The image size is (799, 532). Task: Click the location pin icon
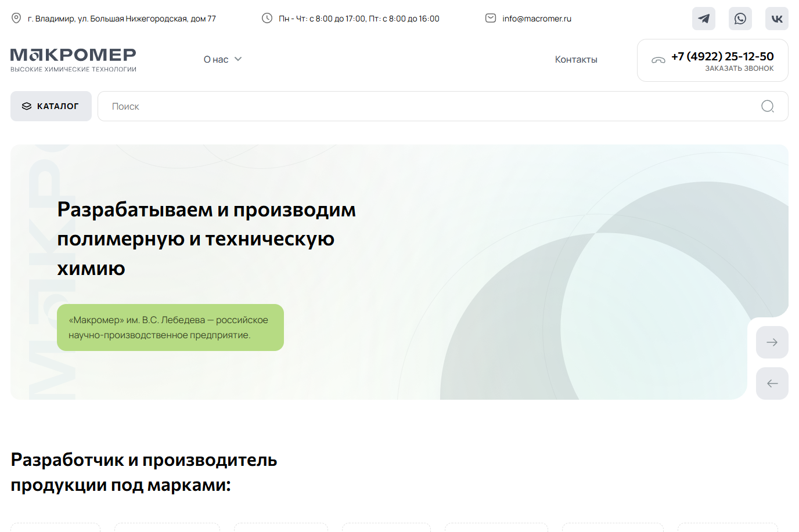[16, 19]
